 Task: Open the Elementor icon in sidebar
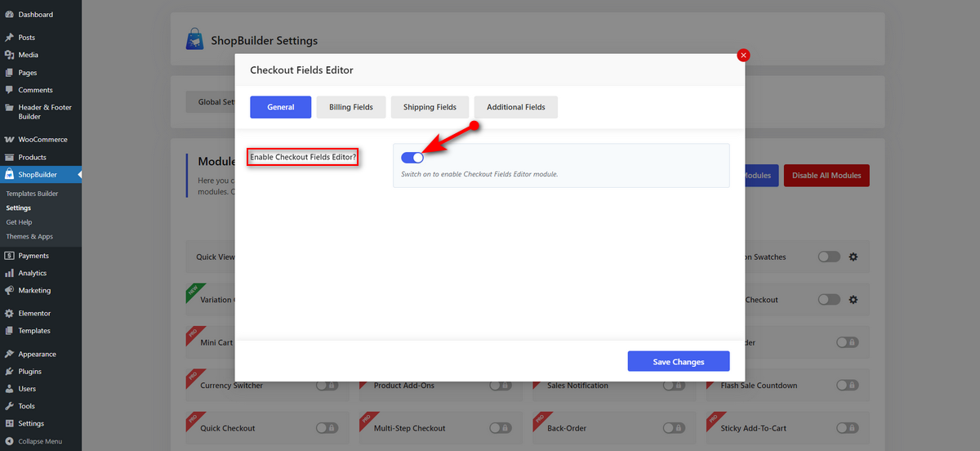coord(8,313)
